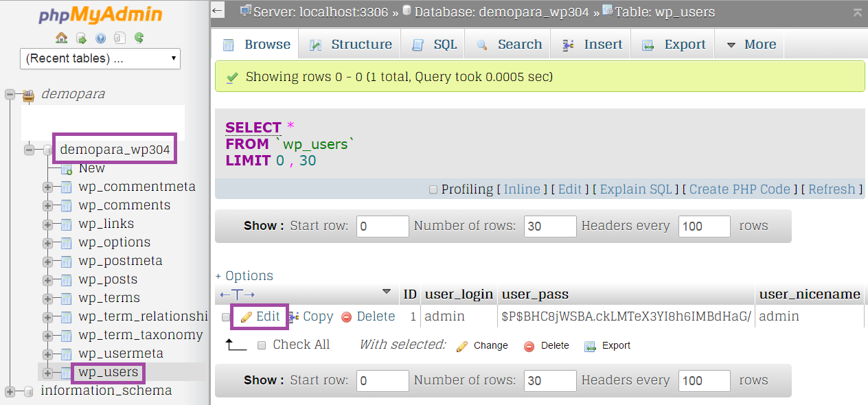This screenshot has width=868, height=405.
Task: Click the Explain SQL link
Action: click(636, 189)
